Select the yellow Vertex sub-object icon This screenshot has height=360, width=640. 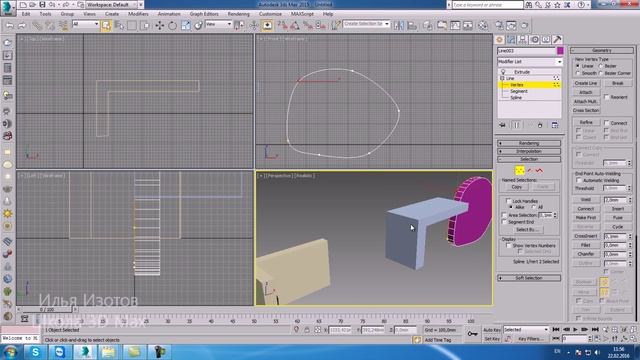pyautogui.click(x=520, y=170)
